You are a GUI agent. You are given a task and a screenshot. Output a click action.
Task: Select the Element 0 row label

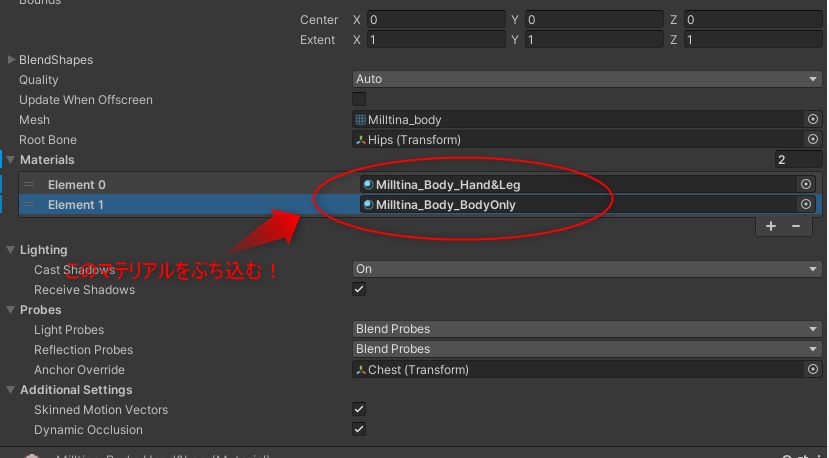tap(77, 185)
